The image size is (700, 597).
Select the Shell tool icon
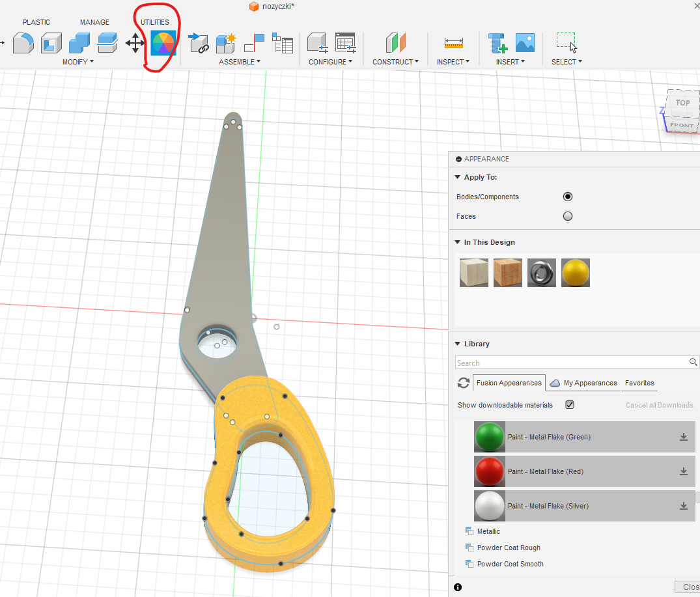click(51, 44)
